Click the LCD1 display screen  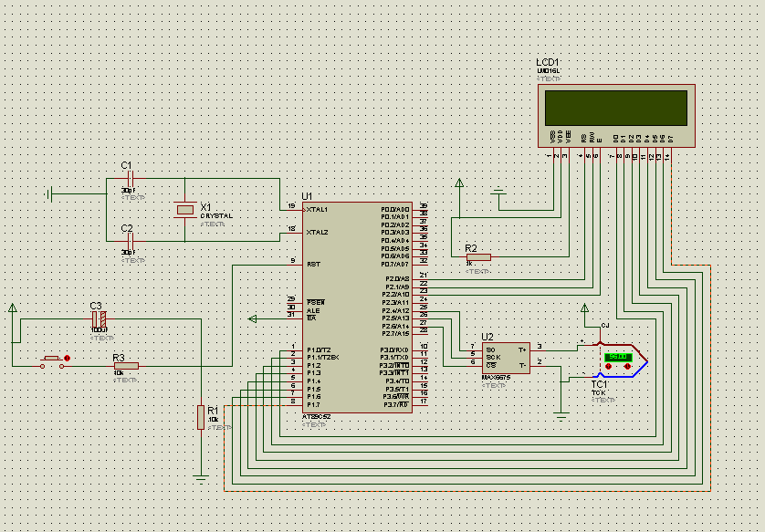616,108
